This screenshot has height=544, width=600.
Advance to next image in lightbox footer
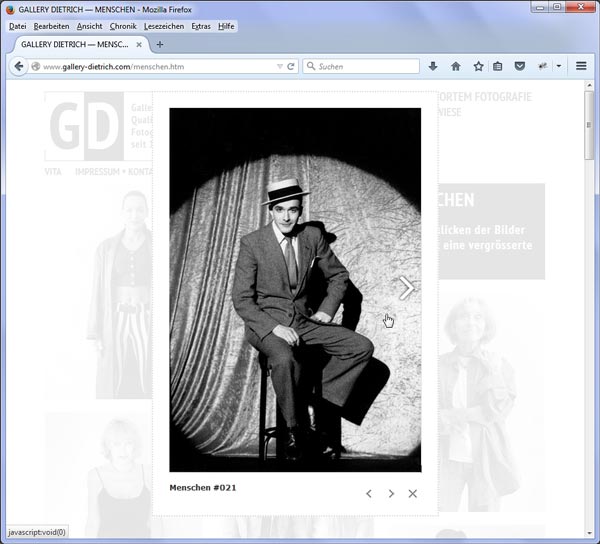click(x=391, y=493)
